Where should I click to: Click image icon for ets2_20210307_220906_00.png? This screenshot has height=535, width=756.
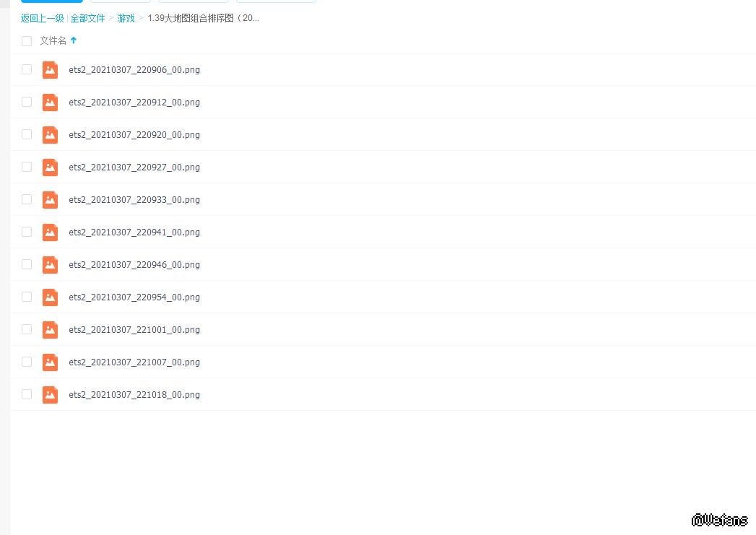coord(50,69)
